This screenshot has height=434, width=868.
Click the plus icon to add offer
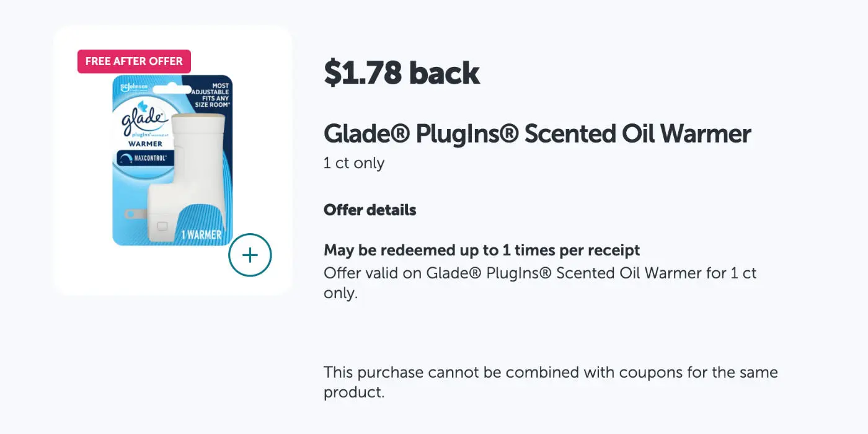click(x=250, y=255)
